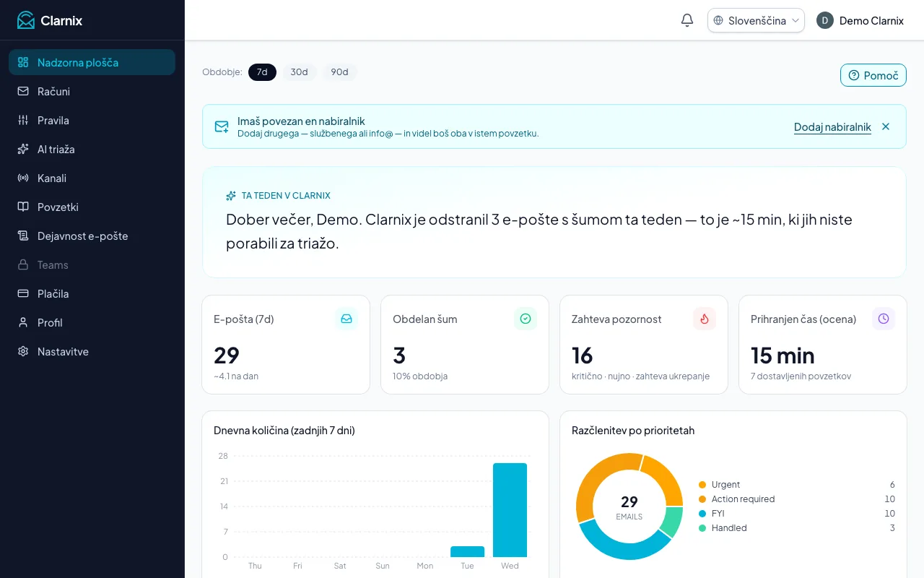Click the Handled legend color dot
The width and height of the screenshot is (924, 578).
pyautogui.click(x=702, y=528)
